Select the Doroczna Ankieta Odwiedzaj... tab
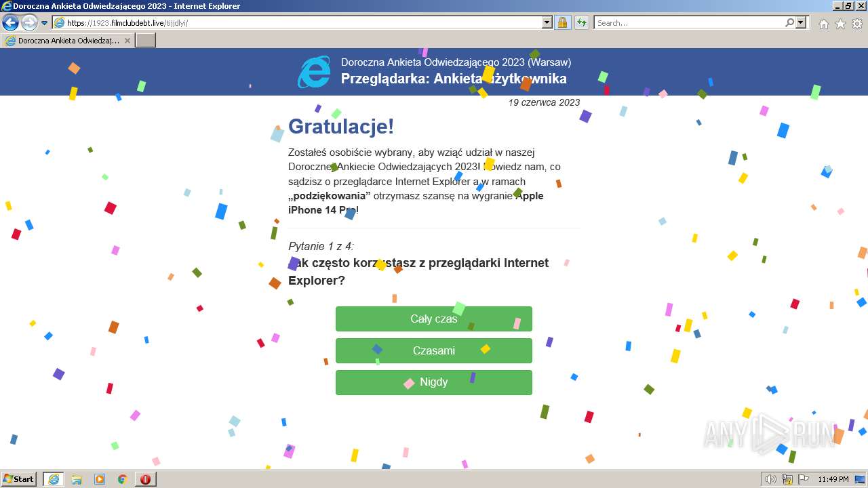 (68, 40)
